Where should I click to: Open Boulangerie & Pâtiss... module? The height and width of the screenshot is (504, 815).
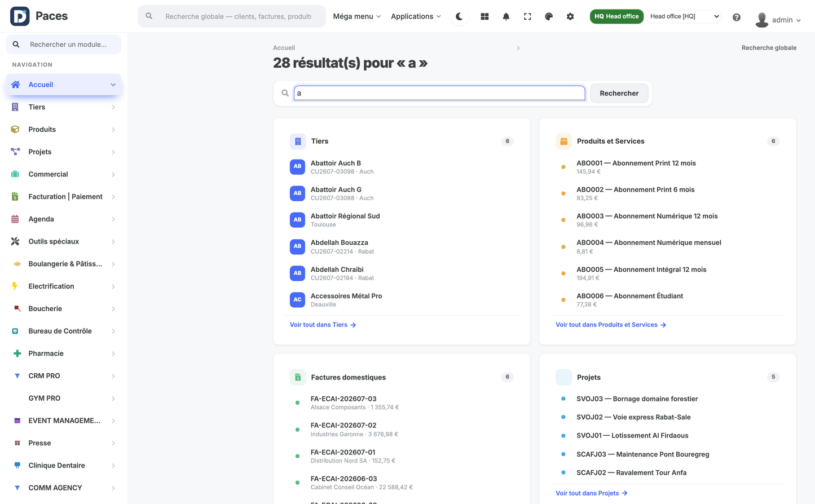[64, 264]
